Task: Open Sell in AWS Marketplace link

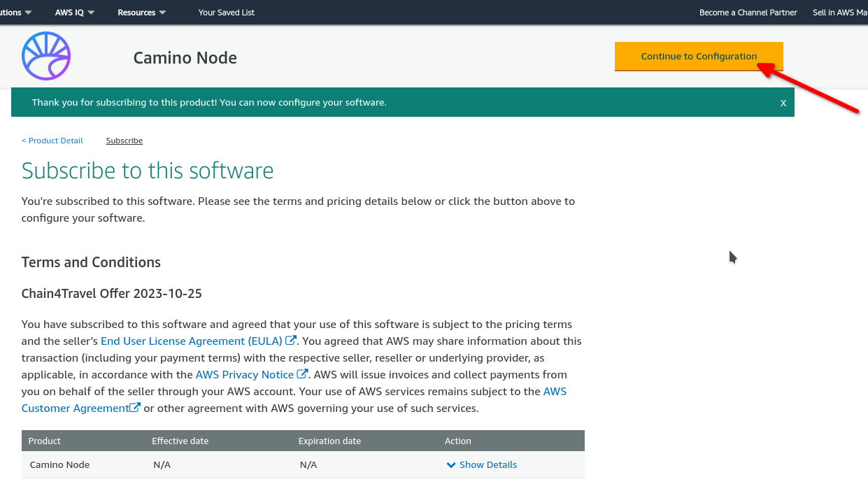Action: click(839, 13)
